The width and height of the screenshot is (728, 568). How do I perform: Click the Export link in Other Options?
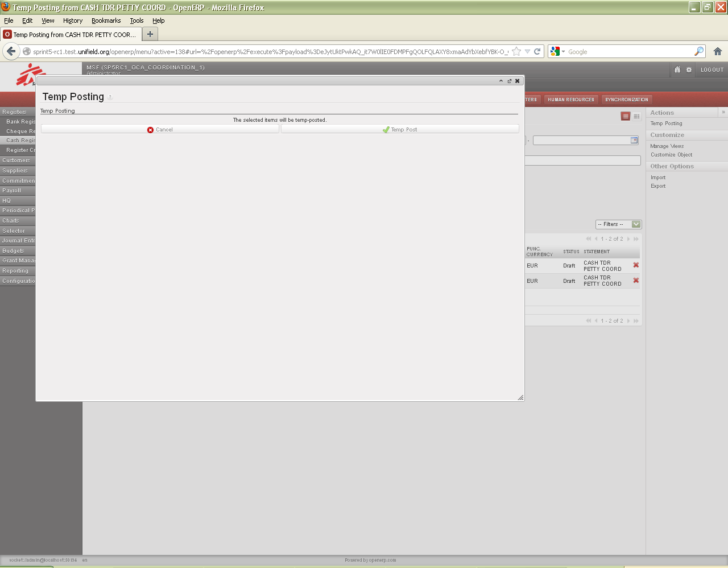[658, 186]
